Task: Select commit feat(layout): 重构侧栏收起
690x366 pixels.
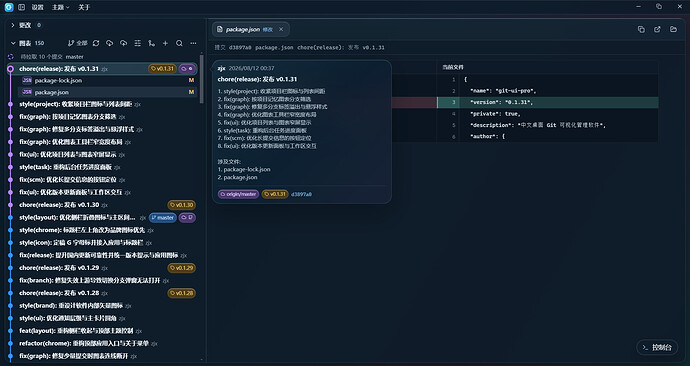Action: (102, 331)
